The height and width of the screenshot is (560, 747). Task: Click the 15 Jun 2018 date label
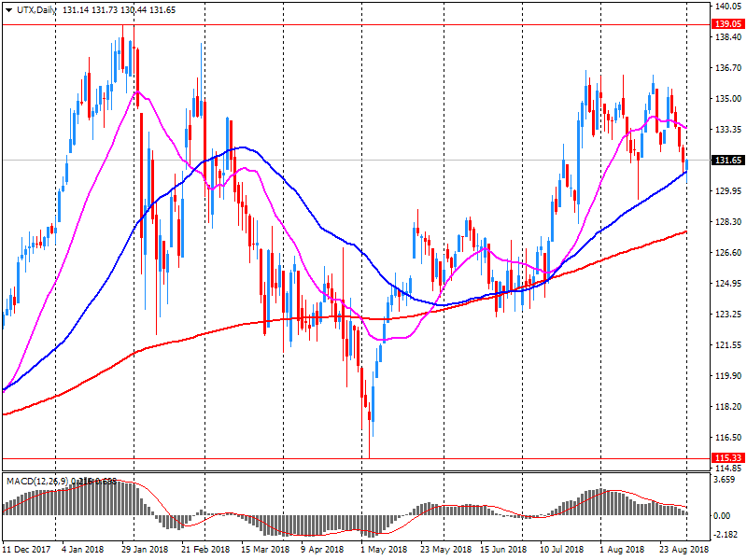click(x=503, y=550)
